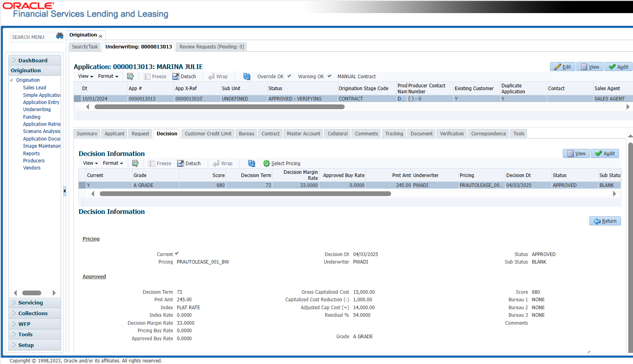The height and width of the screenshot is (364, 633).
Task: Switch to Review Requests tab
Action: (x=212, y=47)
